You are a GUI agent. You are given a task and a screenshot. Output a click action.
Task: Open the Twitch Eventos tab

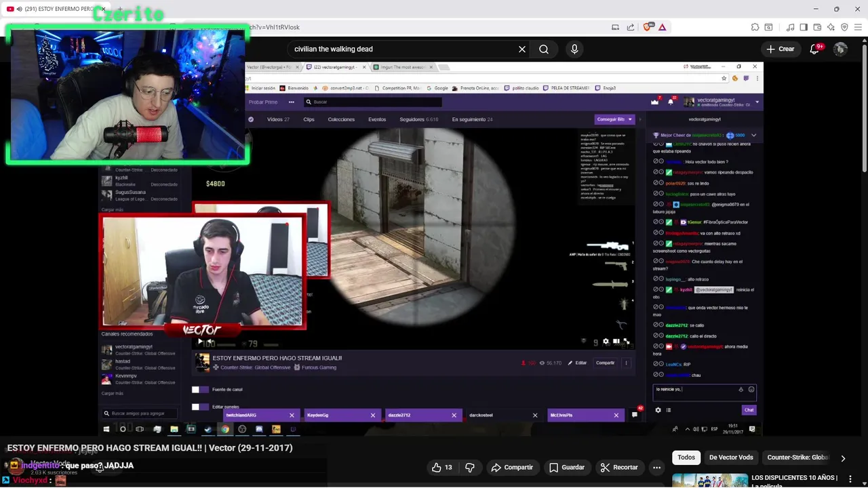click(377, 119)
